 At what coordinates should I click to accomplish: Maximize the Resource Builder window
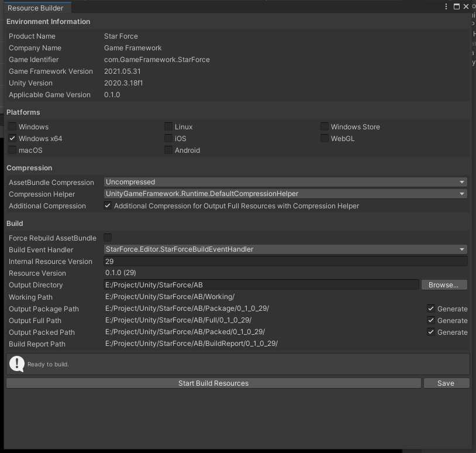pos(456,6)
